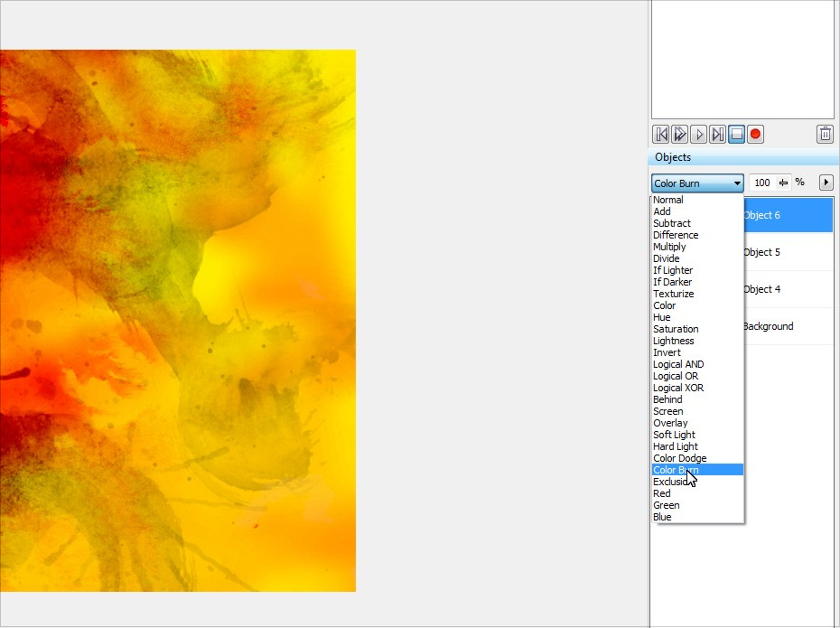This screenshot has height=628, width=840.
Task: Click the opacity slider control beside 100
Action: coord(783,183)
